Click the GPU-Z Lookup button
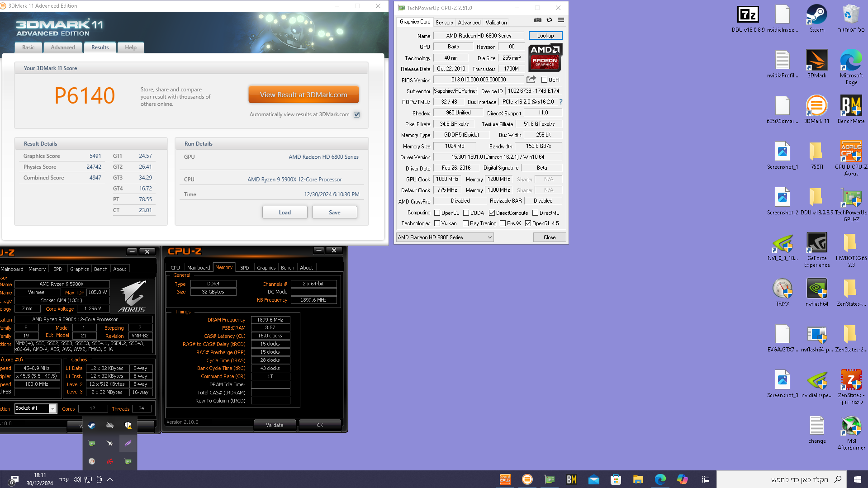The width and height of the screenshot is (868, 488). [x=545, y=36]
